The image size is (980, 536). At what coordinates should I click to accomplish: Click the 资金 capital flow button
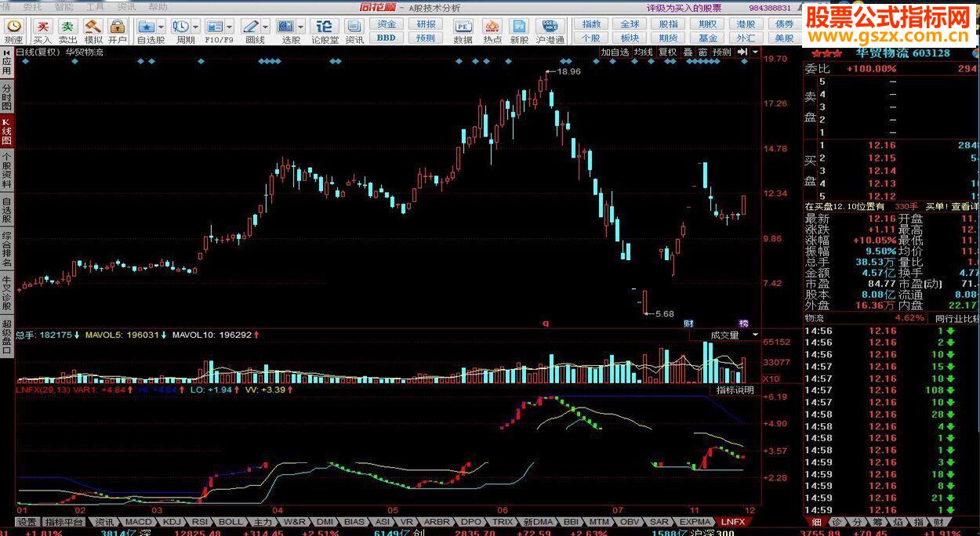pyautogui.click(x=387, y=24)
